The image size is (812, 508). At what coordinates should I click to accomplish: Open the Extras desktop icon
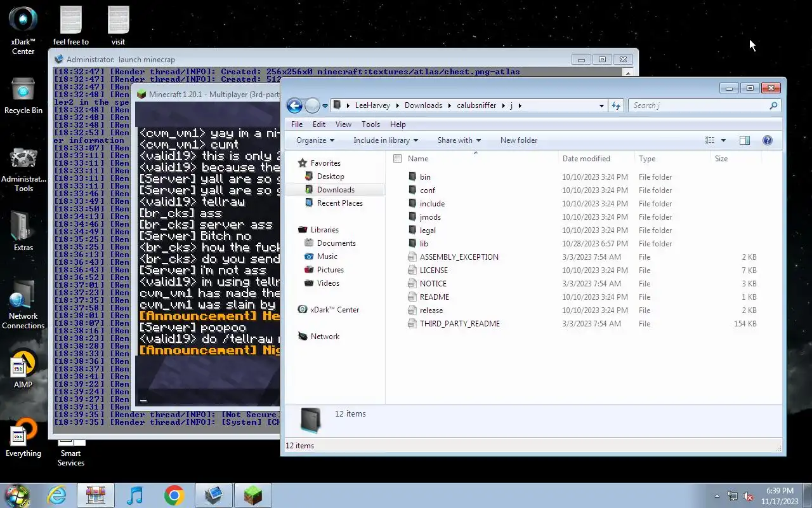coord(23,230)
